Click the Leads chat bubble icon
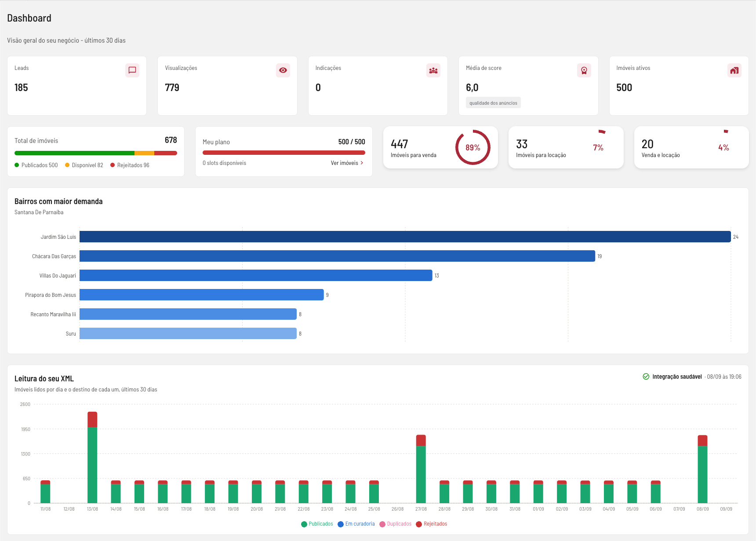This screenshot has height=541, width=756. coord(132,70)
